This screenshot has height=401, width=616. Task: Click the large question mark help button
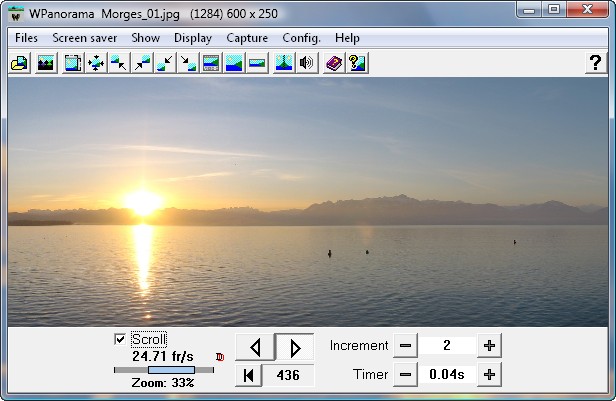click(596, 62)
